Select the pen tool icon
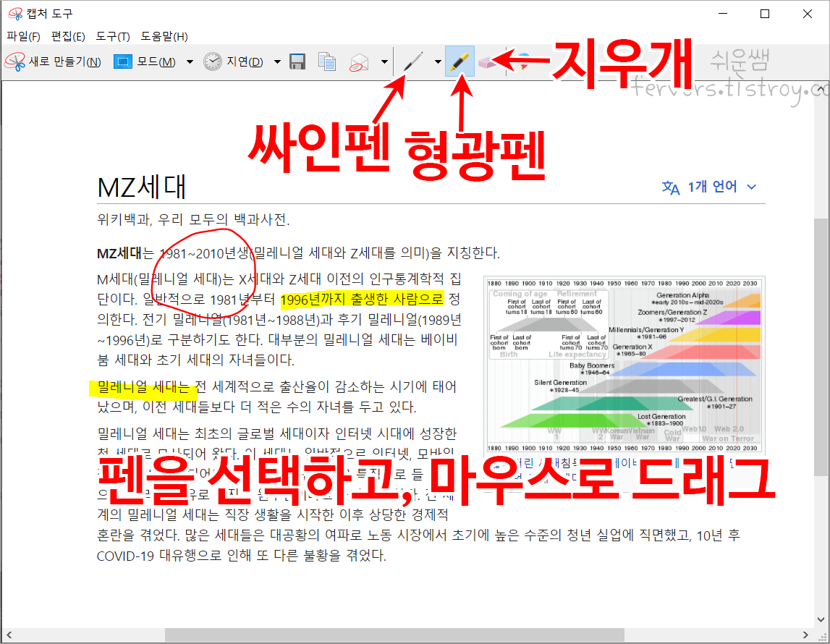830x644 pixels. 413,62
